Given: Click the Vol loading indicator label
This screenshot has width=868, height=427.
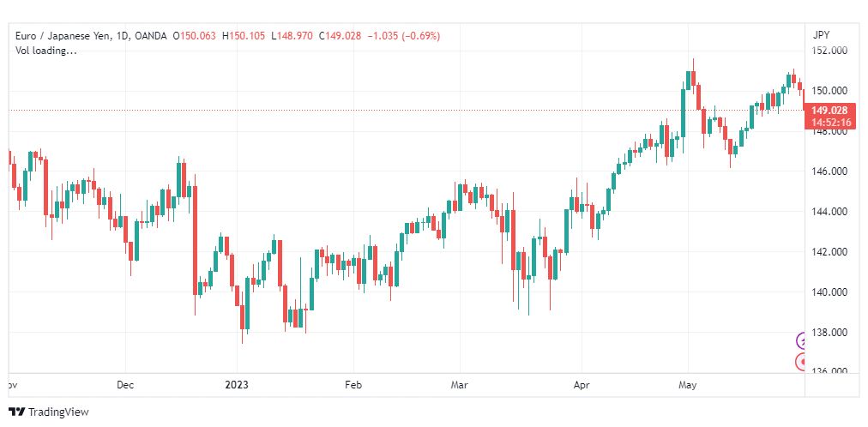Looking at the screenshot, I should point(46,51).
